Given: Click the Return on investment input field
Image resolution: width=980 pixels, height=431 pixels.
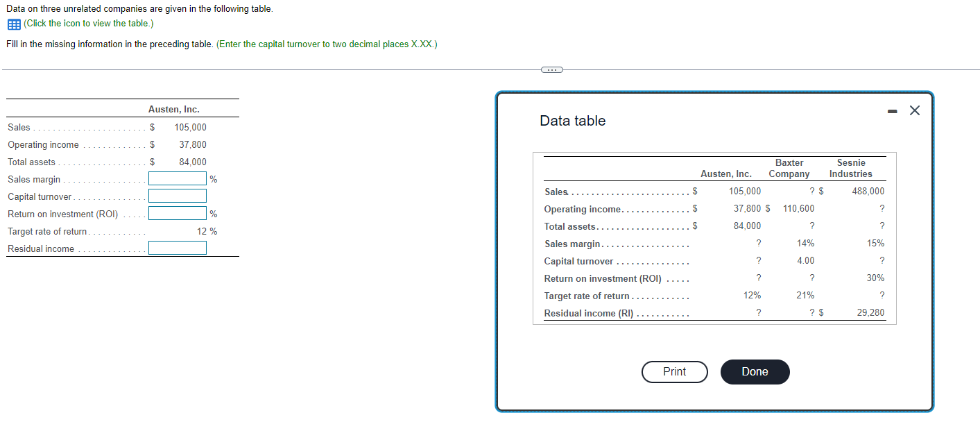Looking at the screenshot, I should pos(178,212).
